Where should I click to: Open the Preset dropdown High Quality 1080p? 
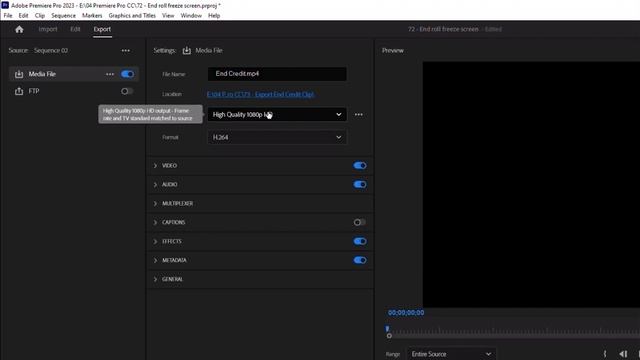tap(277, 115)
